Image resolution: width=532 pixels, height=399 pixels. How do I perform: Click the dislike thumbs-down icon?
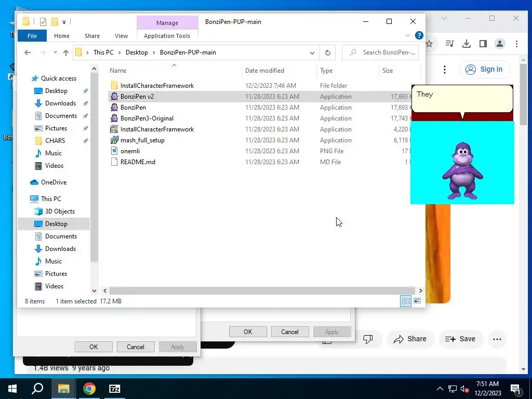pos(368,339)
